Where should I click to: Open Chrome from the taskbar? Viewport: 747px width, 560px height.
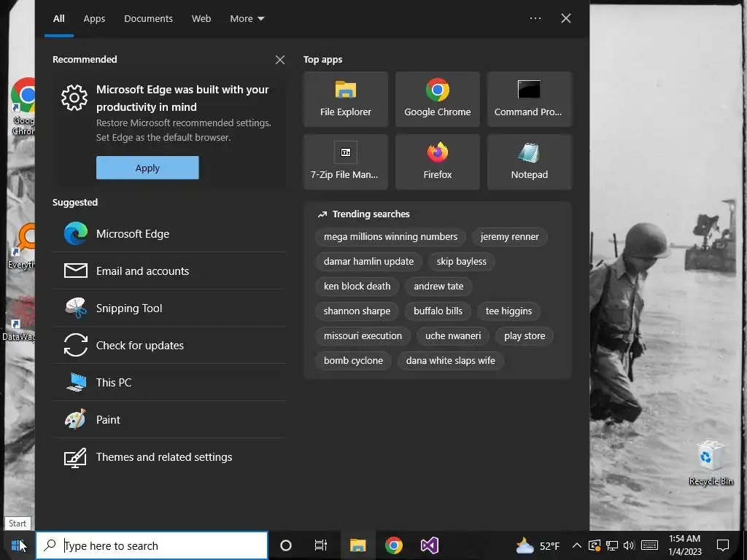(x=393, y=545)
